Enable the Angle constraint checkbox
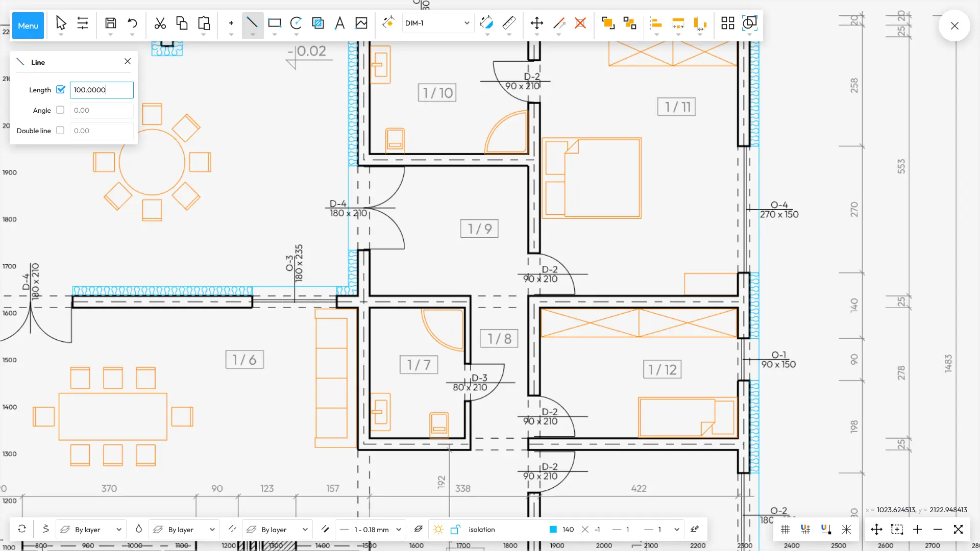This screenshot has height=551, width=980. (x=60, y=110)
